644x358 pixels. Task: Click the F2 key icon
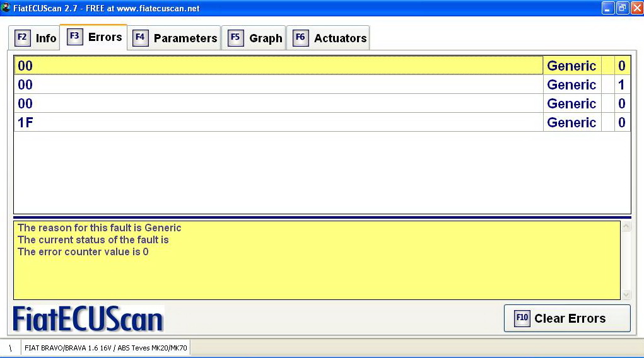pyautogui.click(x=22, y=38)
